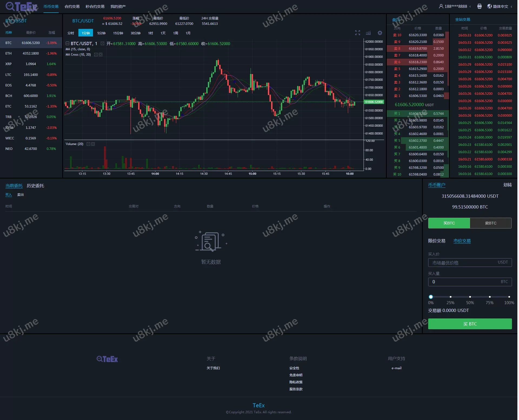Expand the 188****8888 account menu
This screenshot has height=420, width=519.
coord(456,6)
